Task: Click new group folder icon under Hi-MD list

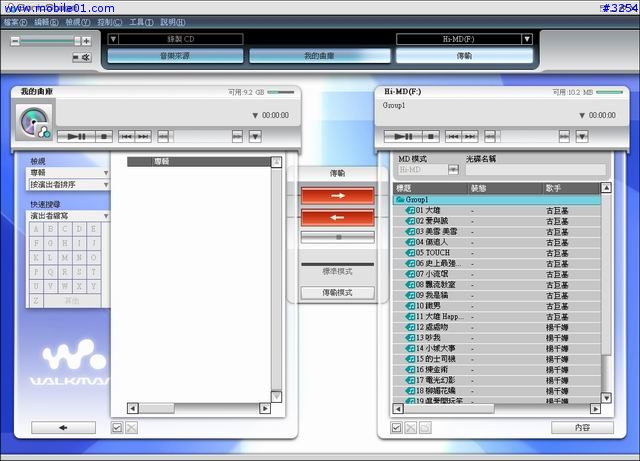Action: click(x=425, y=428)
